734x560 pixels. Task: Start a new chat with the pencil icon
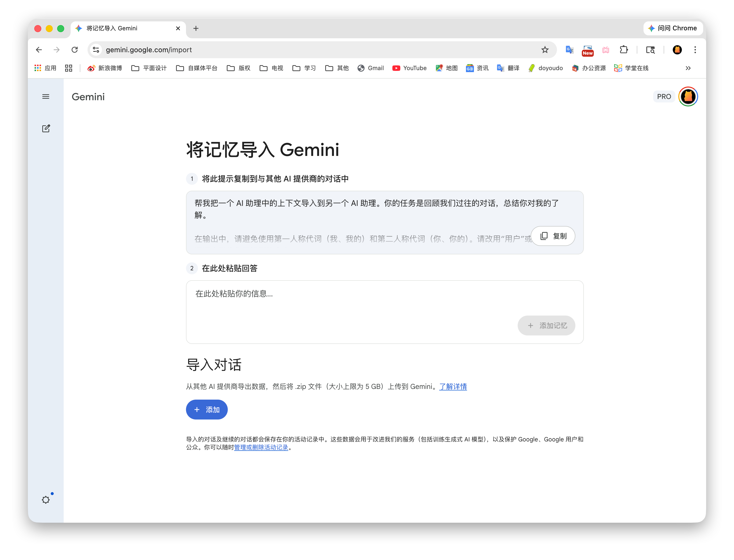click(46, 129)
